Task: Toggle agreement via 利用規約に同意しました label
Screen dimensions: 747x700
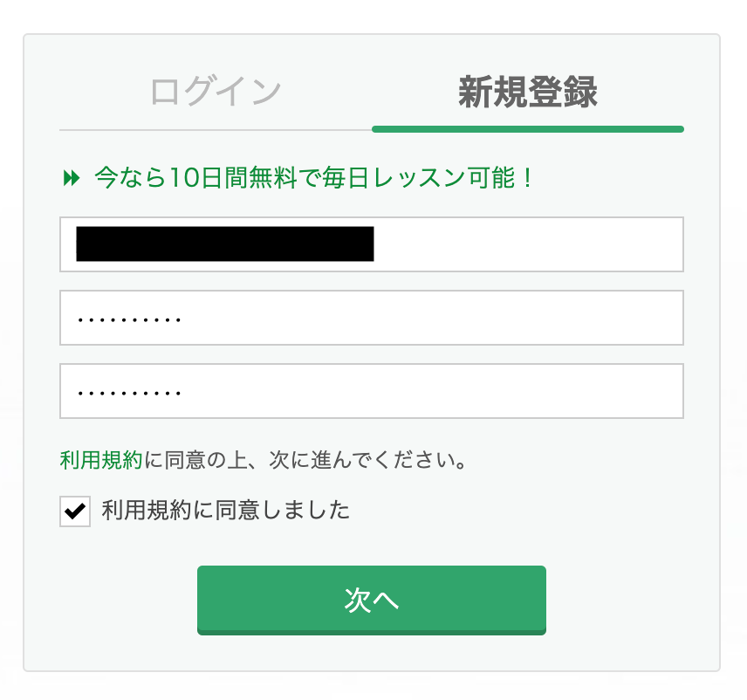Action: coord(225,510)
